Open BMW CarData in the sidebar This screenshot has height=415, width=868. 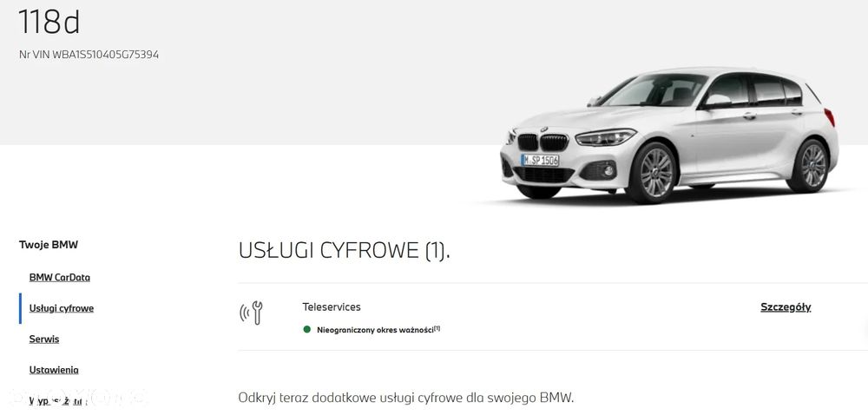pos(60,277)
